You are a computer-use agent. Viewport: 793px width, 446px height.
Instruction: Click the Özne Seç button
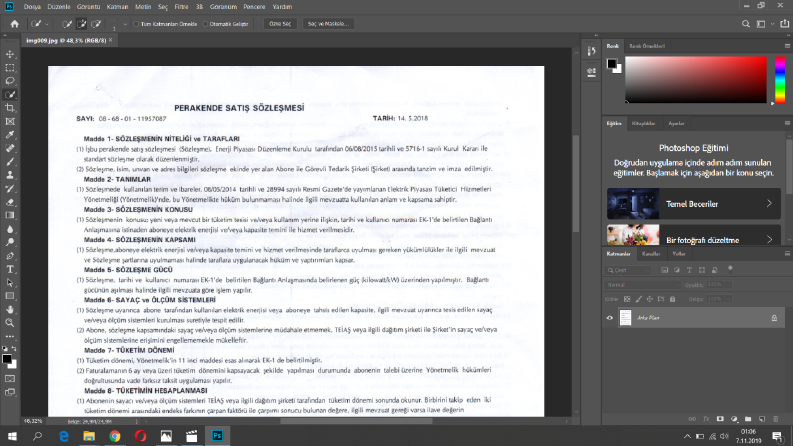[x=280, y=24]
